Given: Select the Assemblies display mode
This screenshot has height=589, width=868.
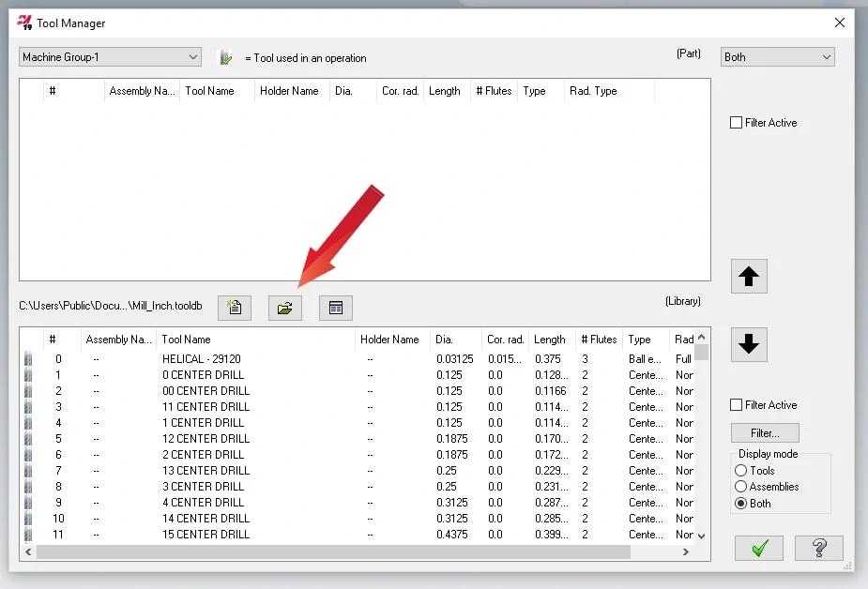Looking at the screenshot, I should tap(741, 487).
